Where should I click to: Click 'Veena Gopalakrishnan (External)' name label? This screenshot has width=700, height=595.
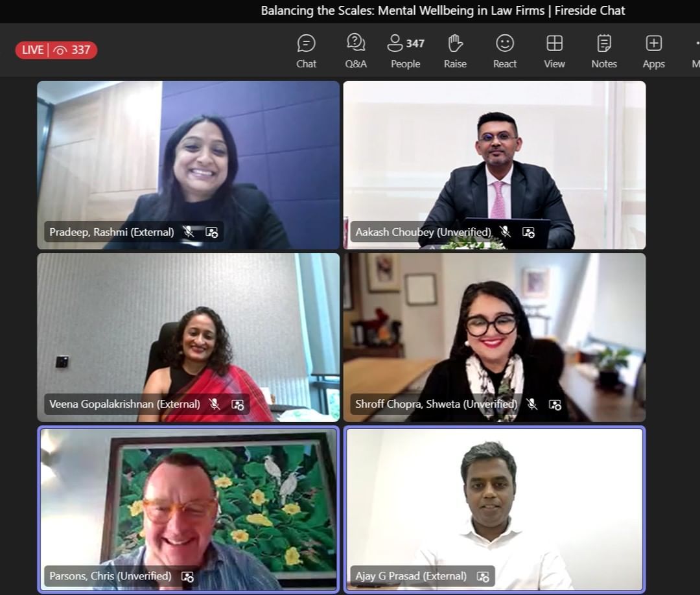124,404
